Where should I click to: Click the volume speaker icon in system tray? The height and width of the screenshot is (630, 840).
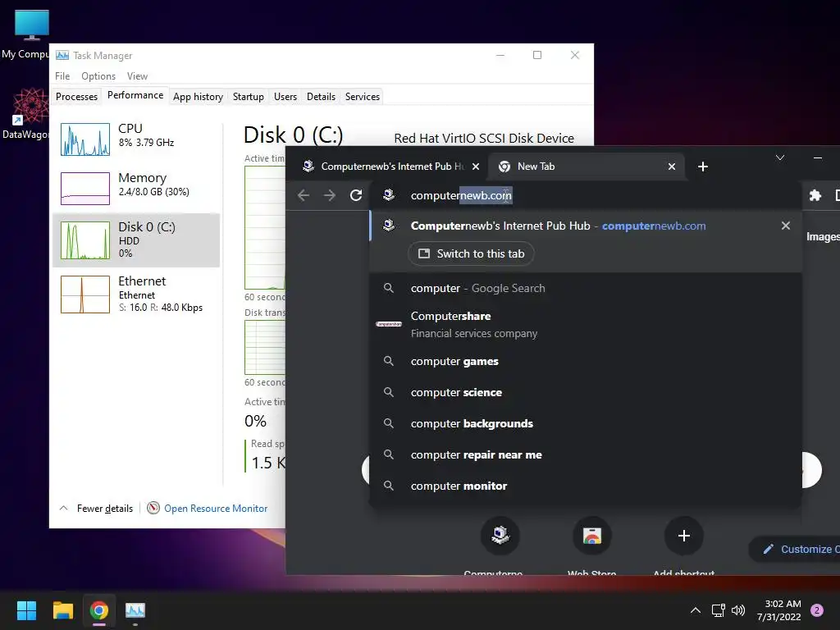coord(738,610)
